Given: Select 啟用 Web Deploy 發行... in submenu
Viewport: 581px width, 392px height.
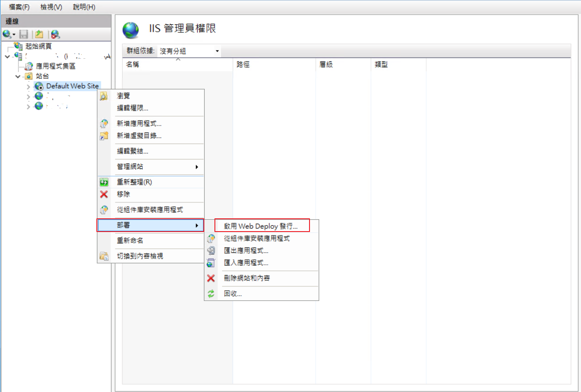Looking at the screenshot, I should (261, 226).
